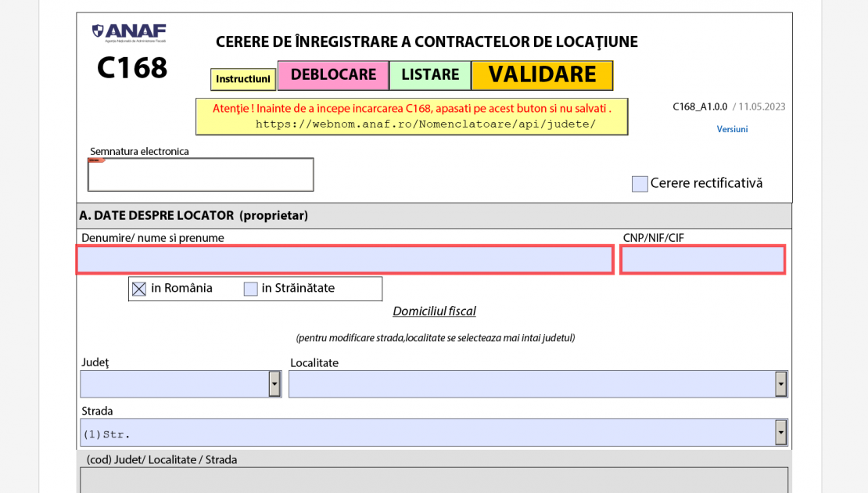The image size is (868, 493).
Task: Click the green LISTARE button
Action: point(430,75)
